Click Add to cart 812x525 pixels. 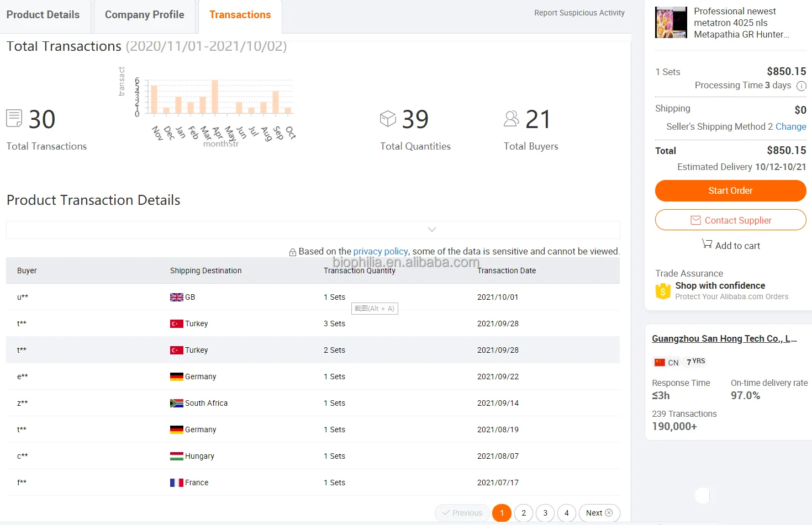(731, 245)
